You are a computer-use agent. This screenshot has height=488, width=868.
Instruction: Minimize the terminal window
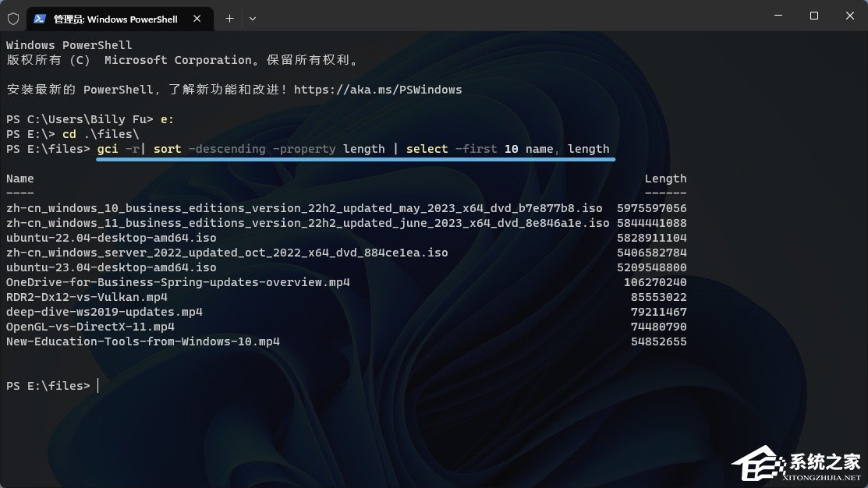click(778, 16)
